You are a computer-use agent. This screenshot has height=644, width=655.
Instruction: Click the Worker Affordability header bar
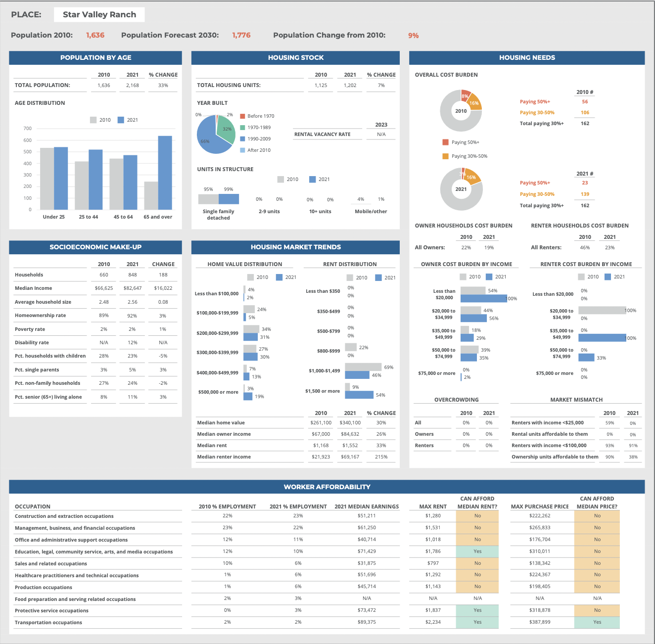click(327, 487)
